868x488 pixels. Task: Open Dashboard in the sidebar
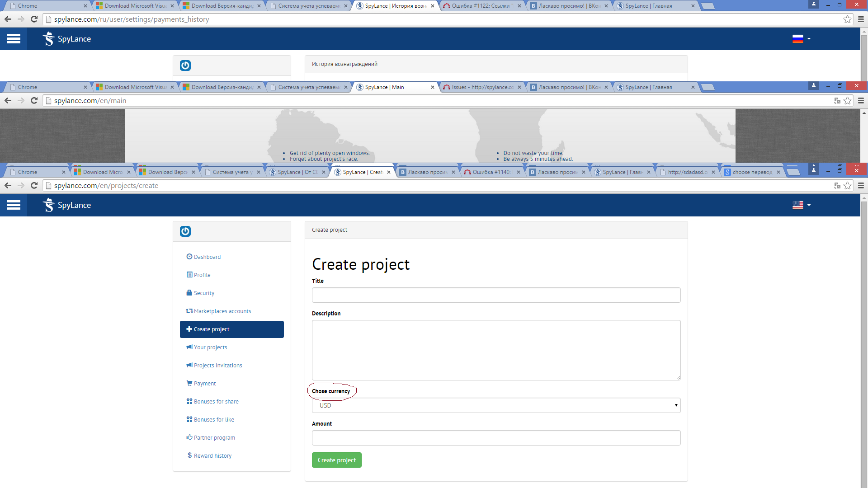207,257
